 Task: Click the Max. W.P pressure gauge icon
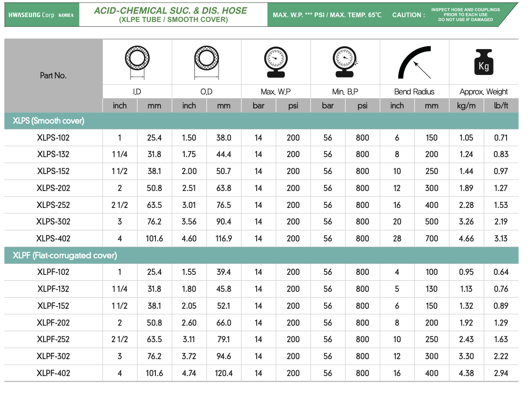(x=276, y=62)
